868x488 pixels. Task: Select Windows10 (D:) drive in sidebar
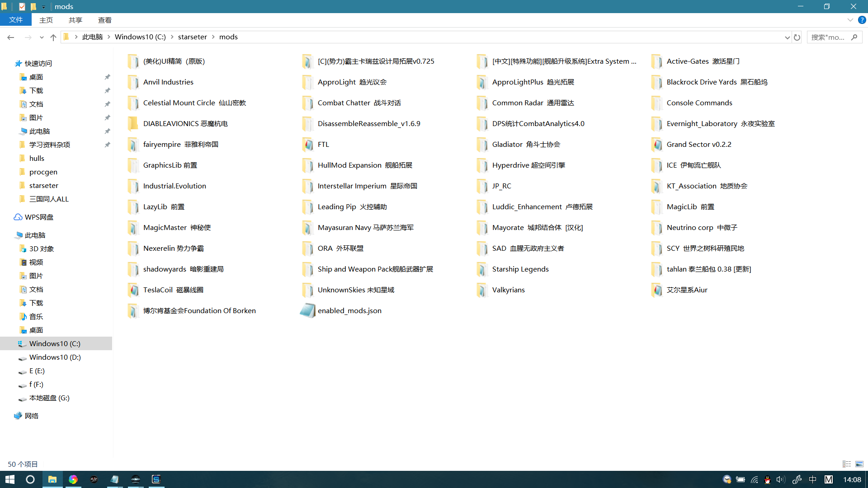coord(55,357)
